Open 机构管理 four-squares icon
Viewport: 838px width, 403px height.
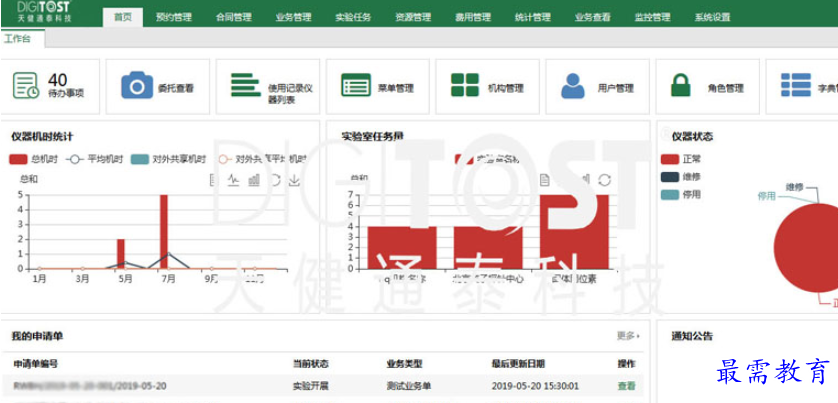[x=465, y=85]
